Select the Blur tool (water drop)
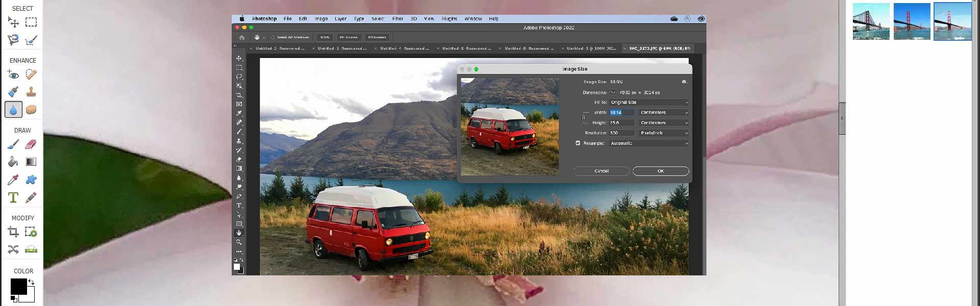The width and height of the screenshot is (980, 306). pyautogui.click(x=13, y=110)
